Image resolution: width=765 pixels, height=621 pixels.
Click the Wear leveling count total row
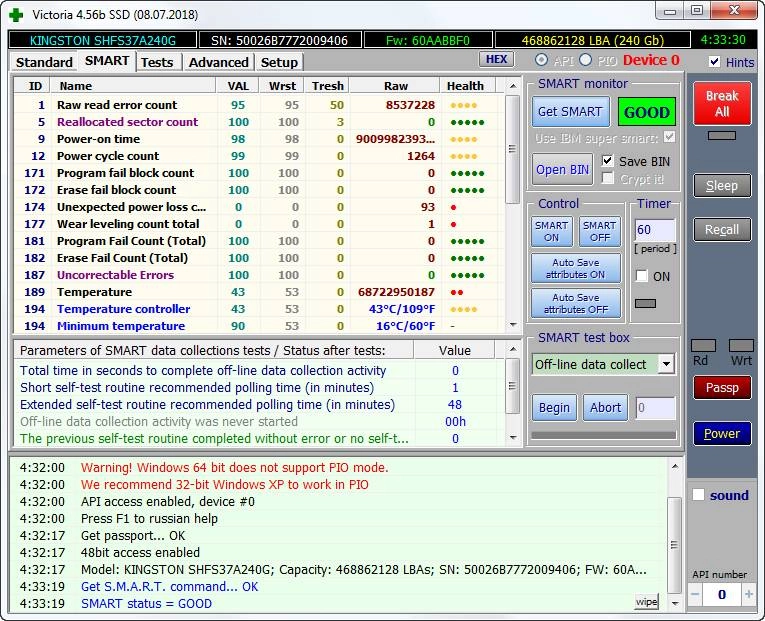(259, 224)
